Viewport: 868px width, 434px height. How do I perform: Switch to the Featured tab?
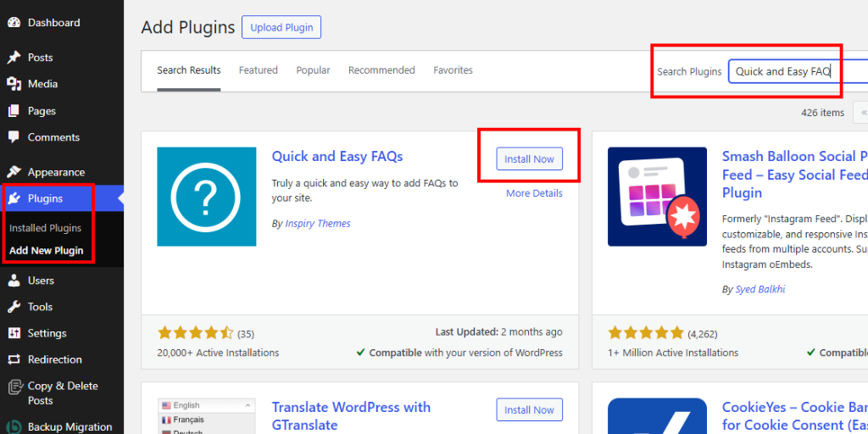click(258, 70)
